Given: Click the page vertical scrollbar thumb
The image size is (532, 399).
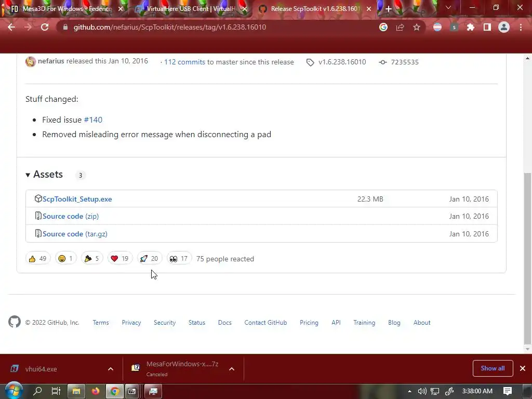Looking at the screenshot, I should tap(527, 258).
